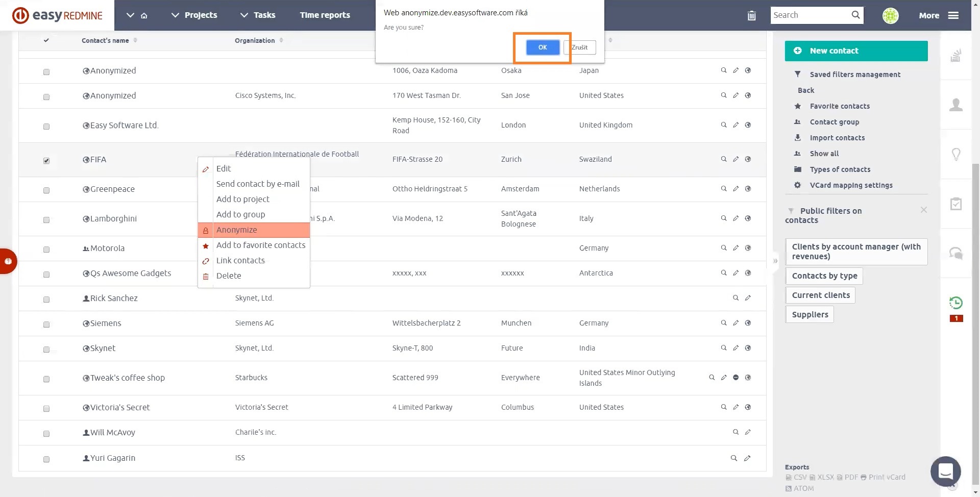Choose Delete in the context menu

click(x=254, y=276)
